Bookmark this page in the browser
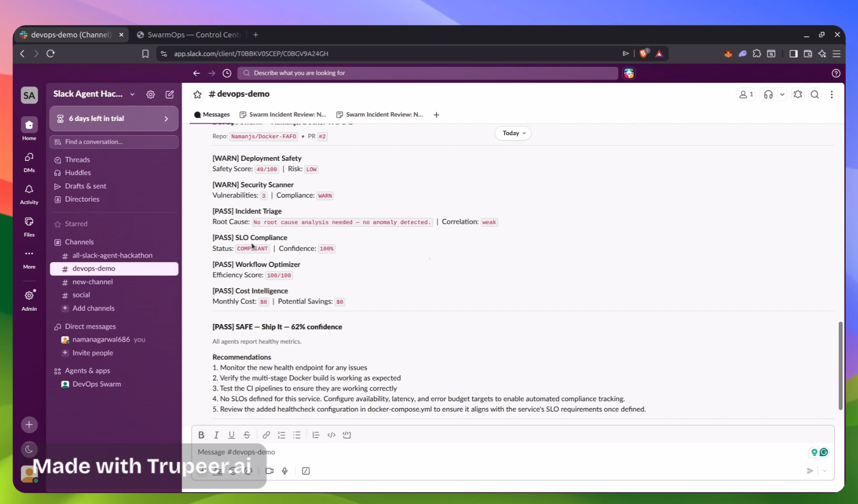858x504 pixels. tap(145, 54)
